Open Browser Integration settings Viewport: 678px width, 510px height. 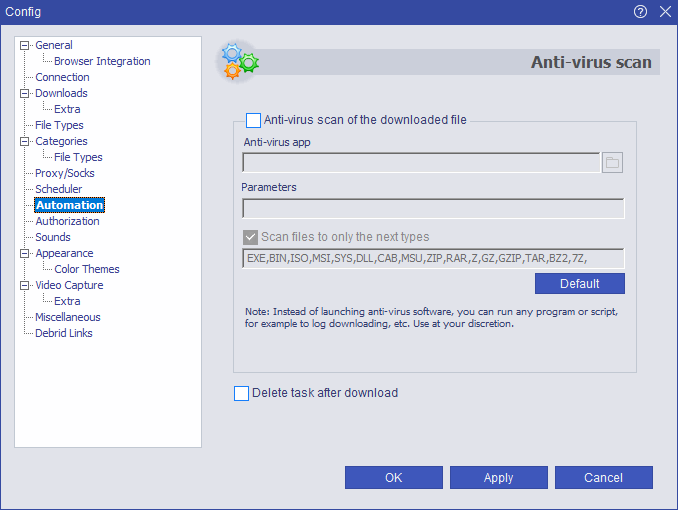coord(102,61)
